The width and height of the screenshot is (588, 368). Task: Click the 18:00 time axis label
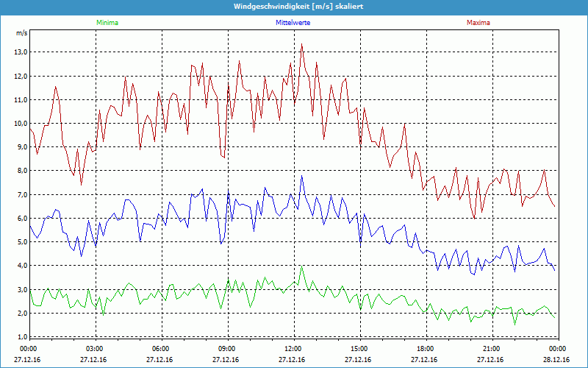click(x=424, y=349)
